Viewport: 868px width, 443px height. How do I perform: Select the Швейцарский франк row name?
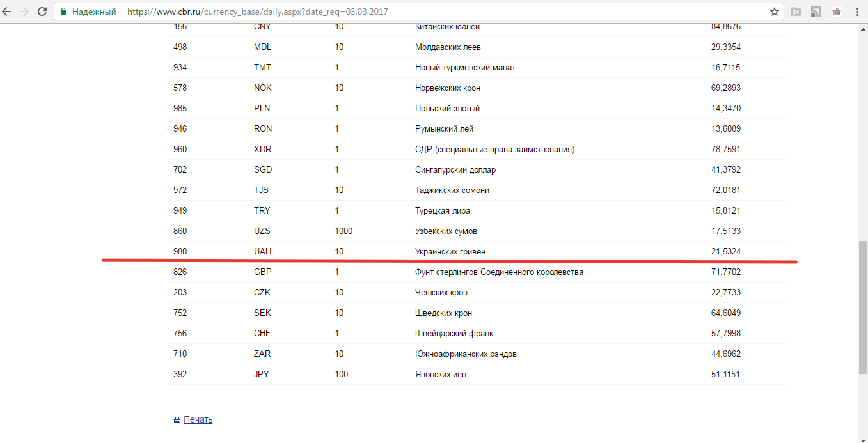coord(454,333)
